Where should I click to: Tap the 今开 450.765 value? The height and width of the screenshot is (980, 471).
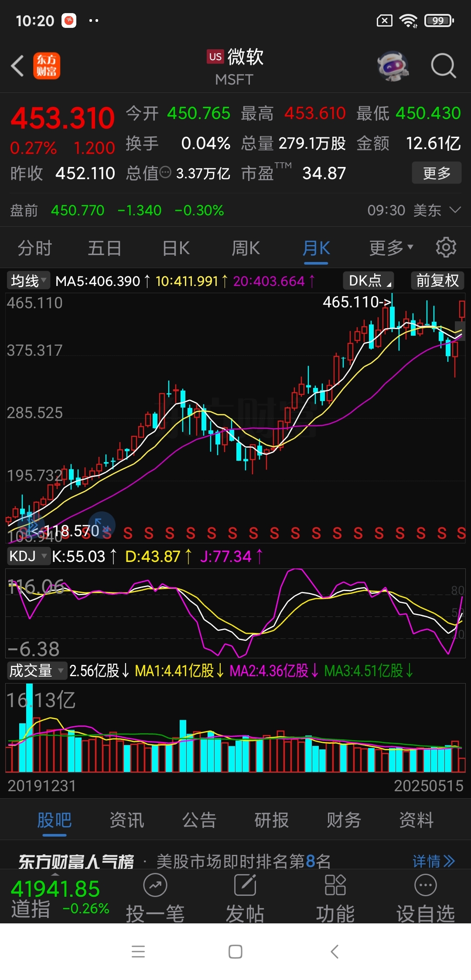[199, 113]
